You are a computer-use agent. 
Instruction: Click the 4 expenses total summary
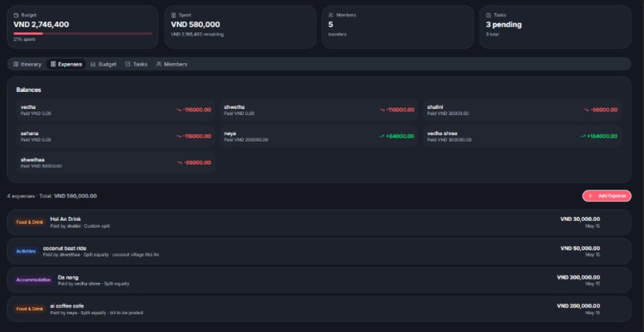pyautogui.click(x=52, y=196)
